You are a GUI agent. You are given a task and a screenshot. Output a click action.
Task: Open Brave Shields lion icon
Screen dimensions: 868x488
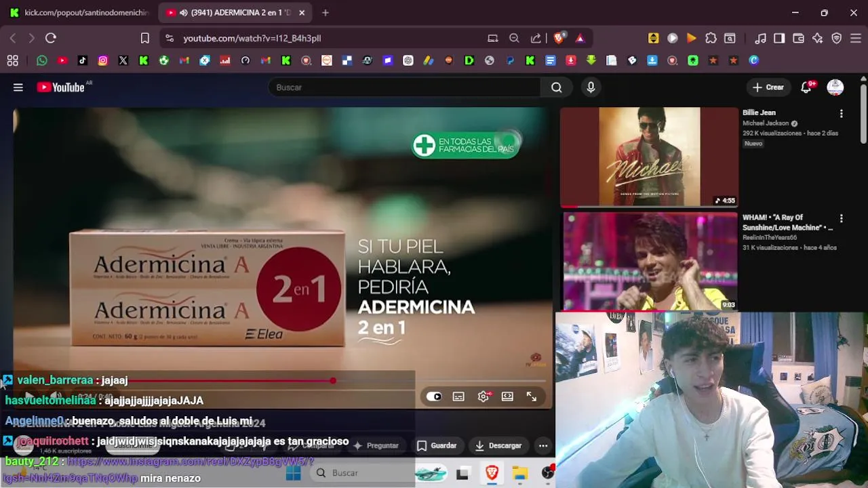coord(559,39)
